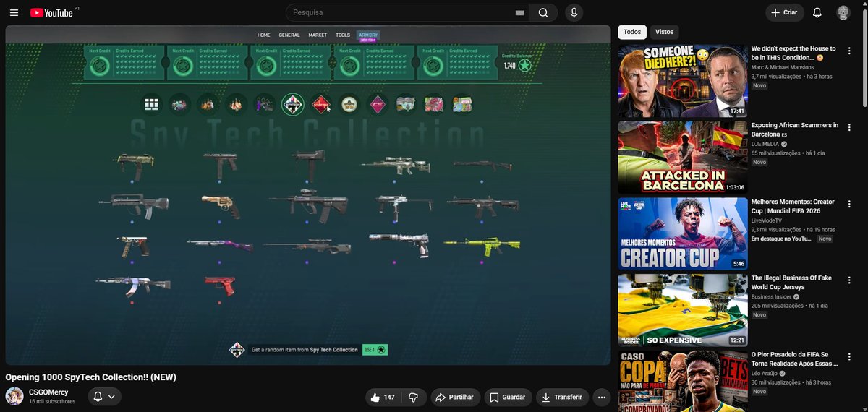The height and width of the screenshot is (412, 868).
Task: Click the Transferir download button
Action: [561, 397]
